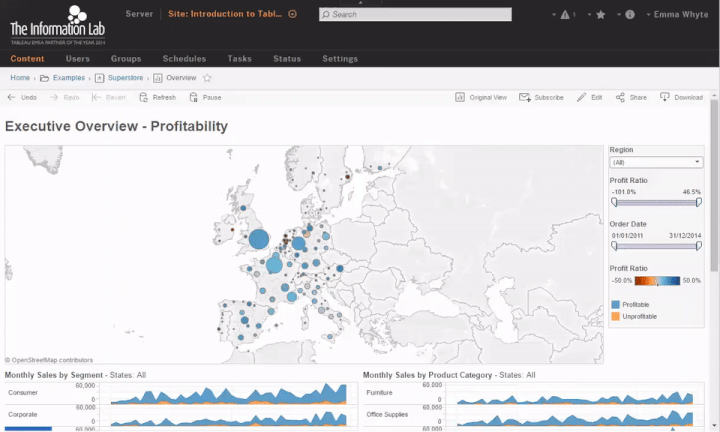Open Edit with the pencil icon
The width and height of the screenshot is (720, 432).
coord(581,97)
